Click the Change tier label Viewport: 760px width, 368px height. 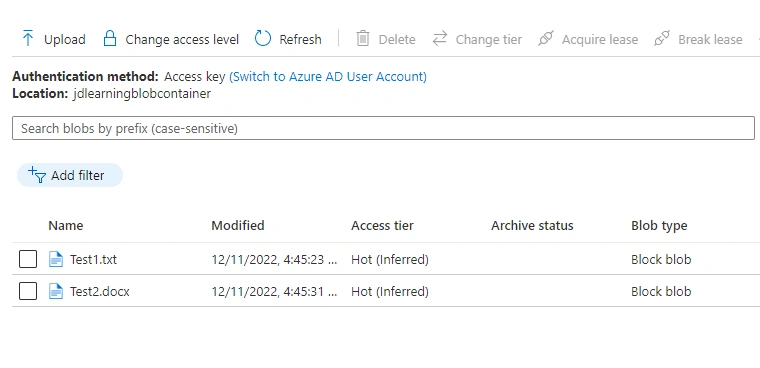click(x=489, y=39)
